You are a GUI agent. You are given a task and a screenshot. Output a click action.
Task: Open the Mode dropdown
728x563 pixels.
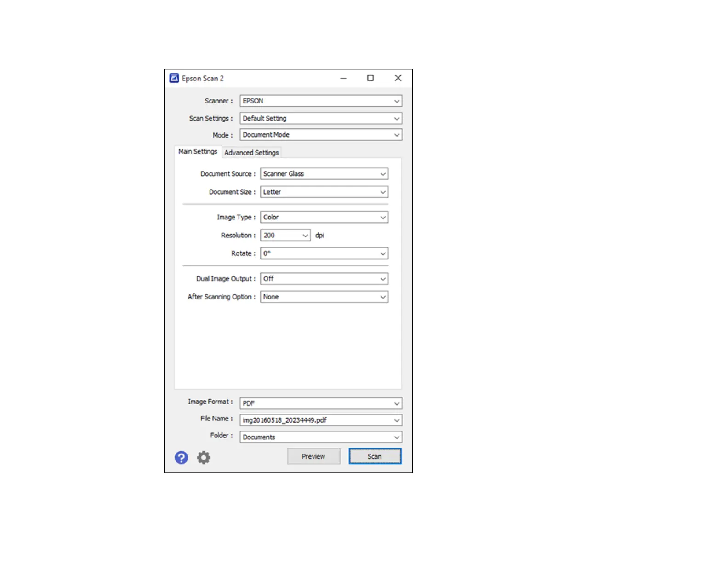[321, 135]
